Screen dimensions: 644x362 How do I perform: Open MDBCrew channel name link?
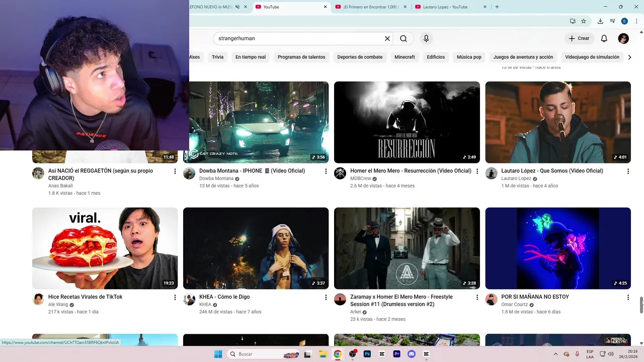pyautogui.click(x=361, y=178)
